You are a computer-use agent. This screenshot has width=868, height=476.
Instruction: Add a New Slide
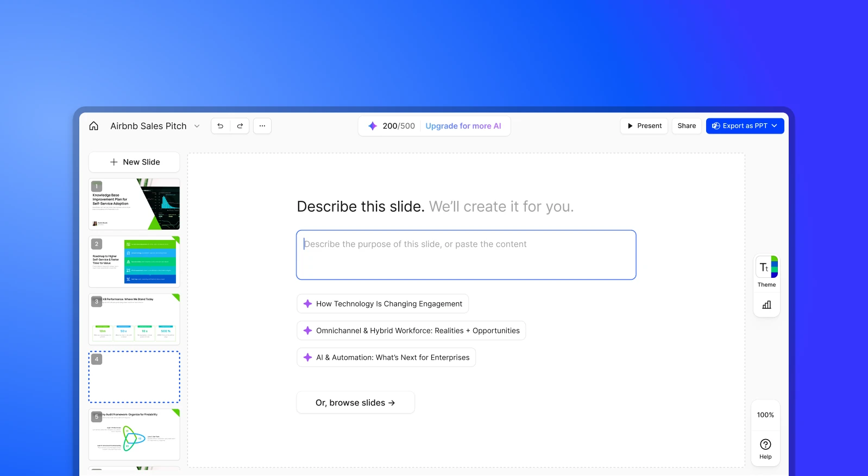[x=134, y=162]
